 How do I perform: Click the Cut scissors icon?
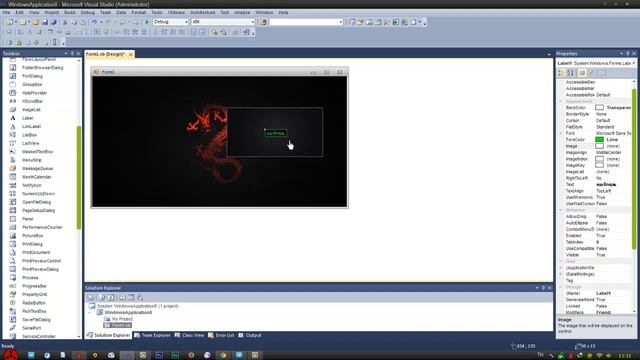[x=65, y=22]
